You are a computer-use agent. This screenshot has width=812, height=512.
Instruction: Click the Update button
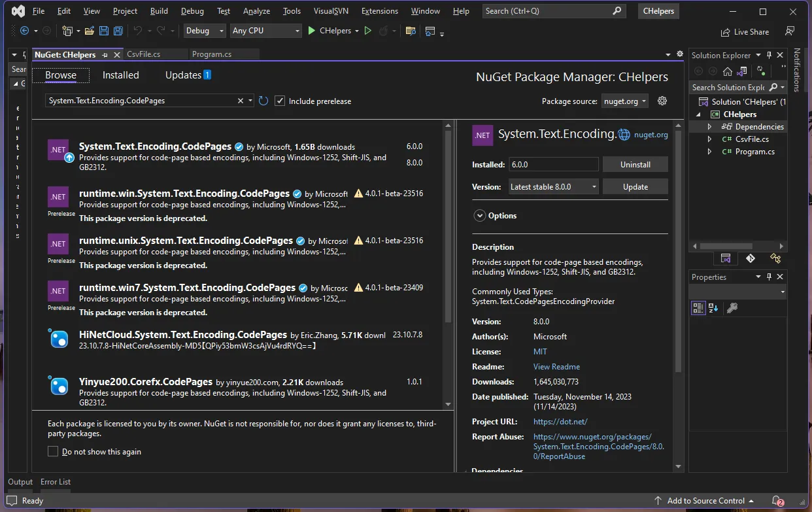635,186
